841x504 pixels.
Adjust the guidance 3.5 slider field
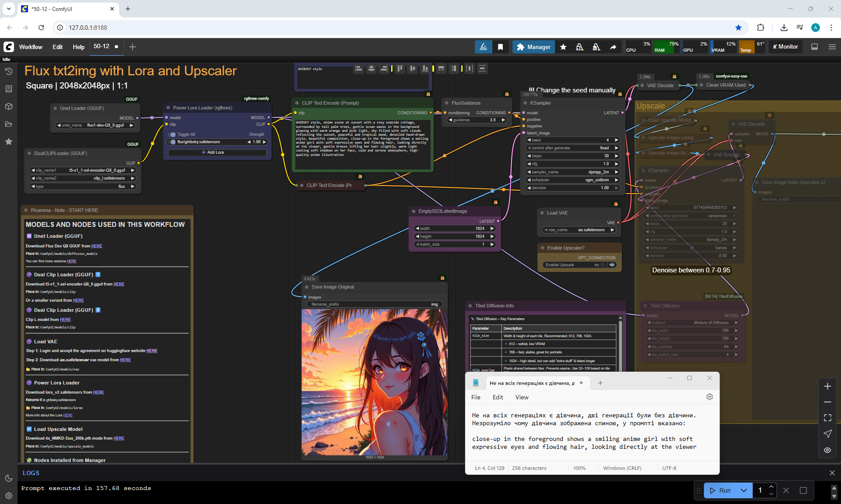click(x=477, y=120)
